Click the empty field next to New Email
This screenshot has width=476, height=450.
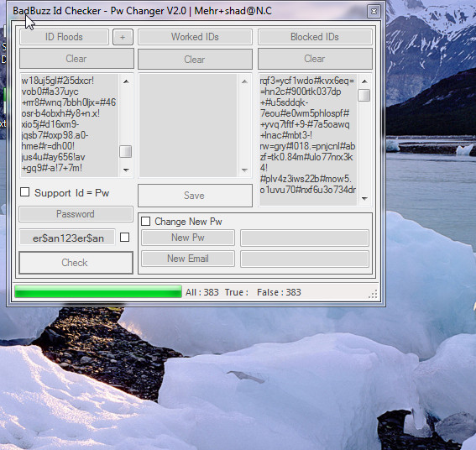pos(305,259)
